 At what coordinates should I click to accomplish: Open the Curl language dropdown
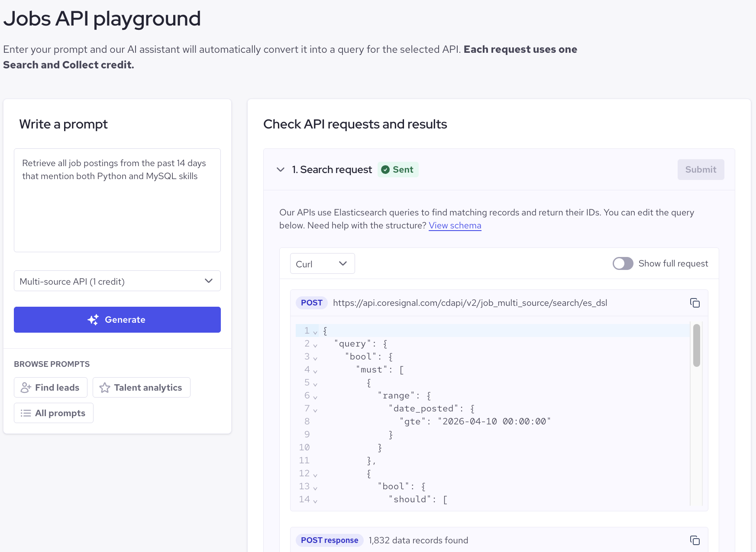323,263
